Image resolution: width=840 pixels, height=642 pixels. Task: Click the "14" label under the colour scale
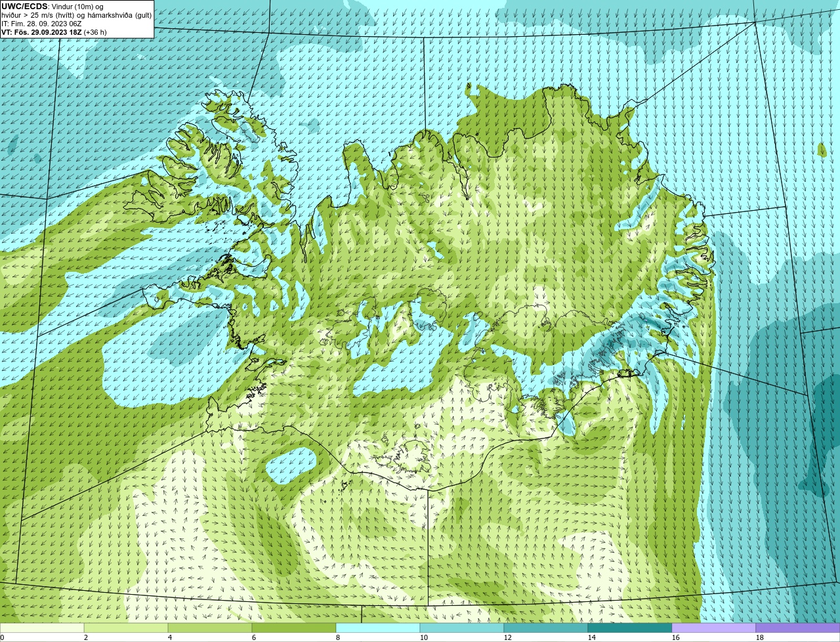pyautogui.click(x=591, y=637)
